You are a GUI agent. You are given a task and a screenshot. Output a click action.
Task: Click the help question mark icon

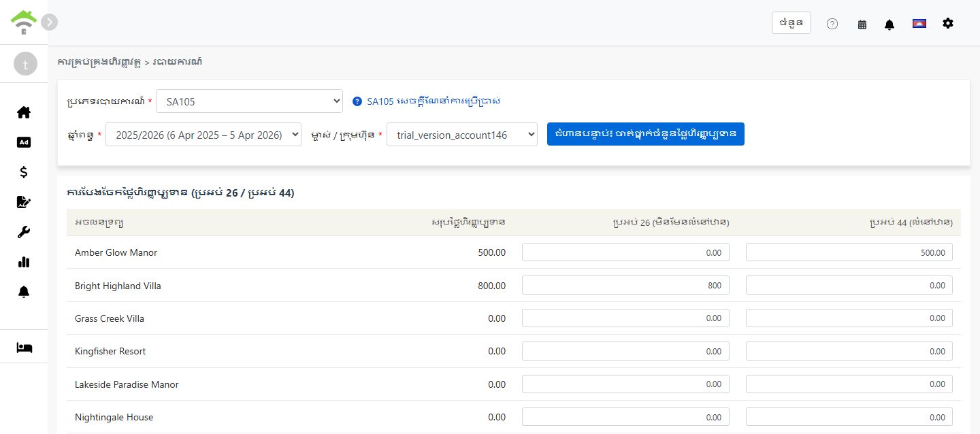coord(832,24)
